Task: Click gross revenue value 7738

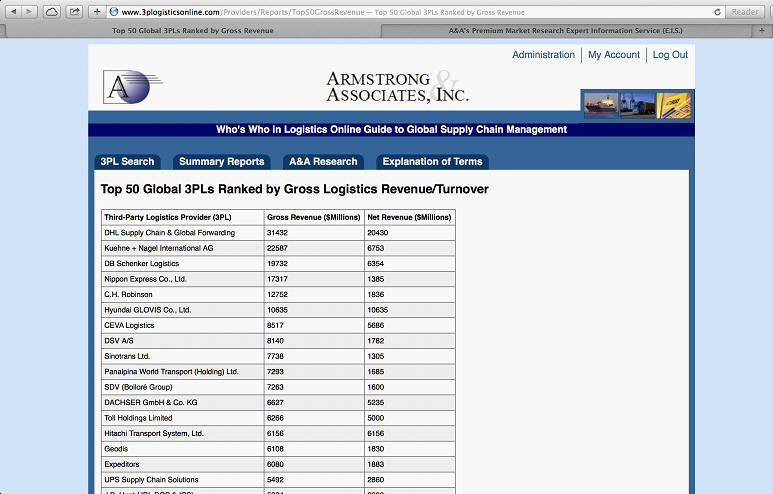Action: point(275,356)
